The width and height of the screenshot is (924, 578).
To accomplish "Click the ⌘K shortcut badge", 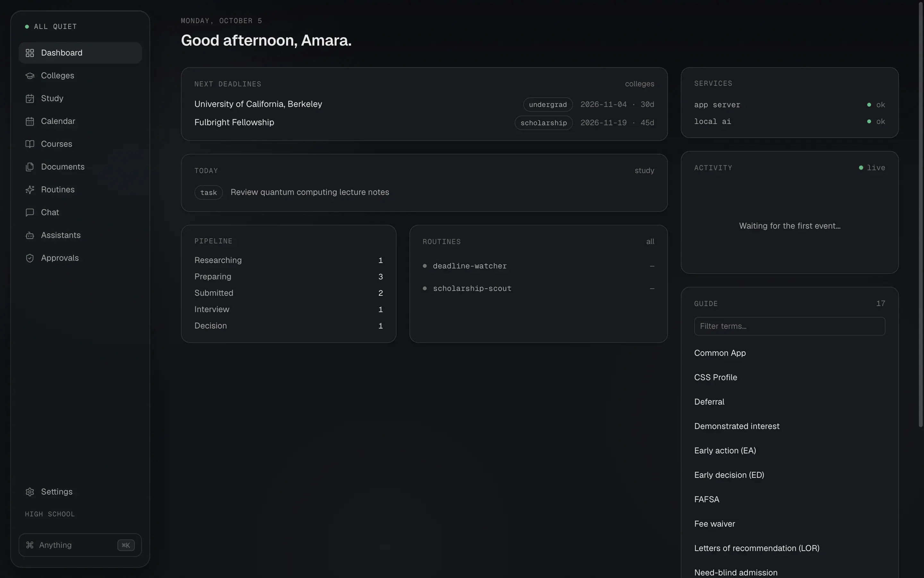I will [x=126, y=545].
